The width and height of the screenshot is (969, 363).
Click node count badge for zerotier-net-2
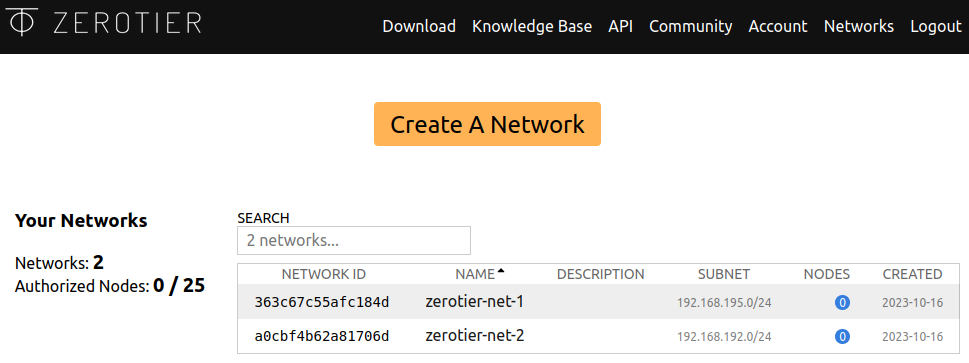(842, 337)
